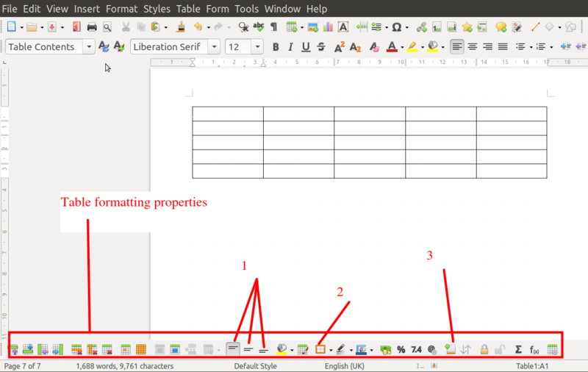Insert a chart
Viewport: 588px width, 372px height.
coord(328,27)
